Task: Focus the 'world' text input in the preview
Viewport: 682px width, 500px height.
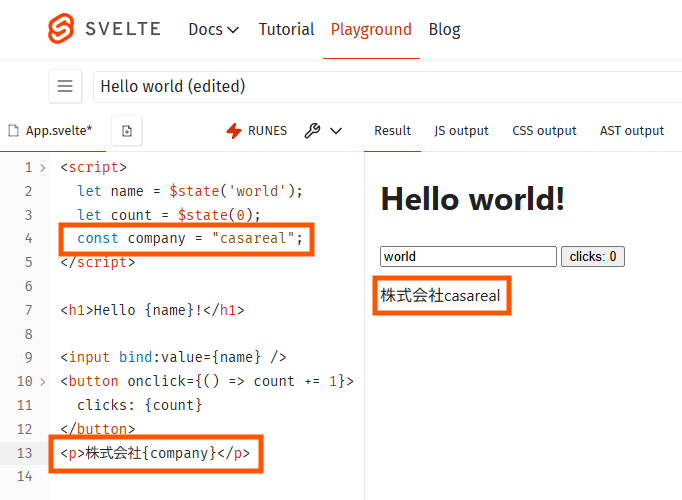Action: tap(468, 257)
